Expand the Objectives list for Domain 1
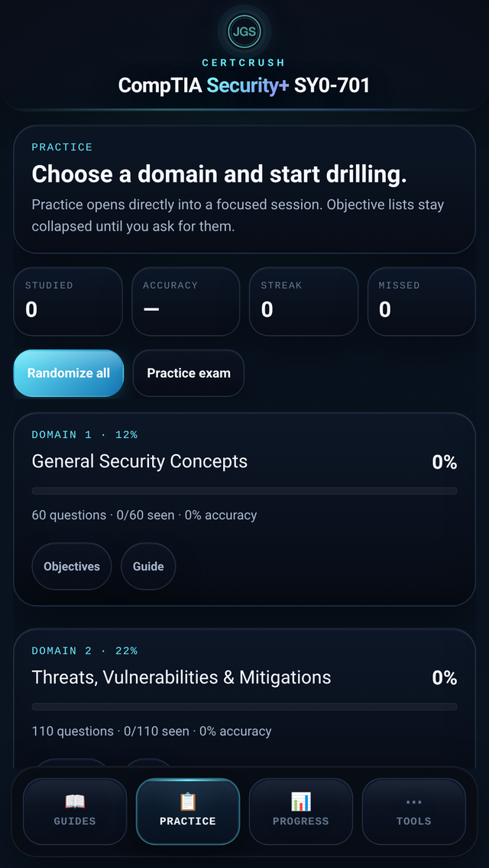The image size is (489, 868). [x=71, y=566]
